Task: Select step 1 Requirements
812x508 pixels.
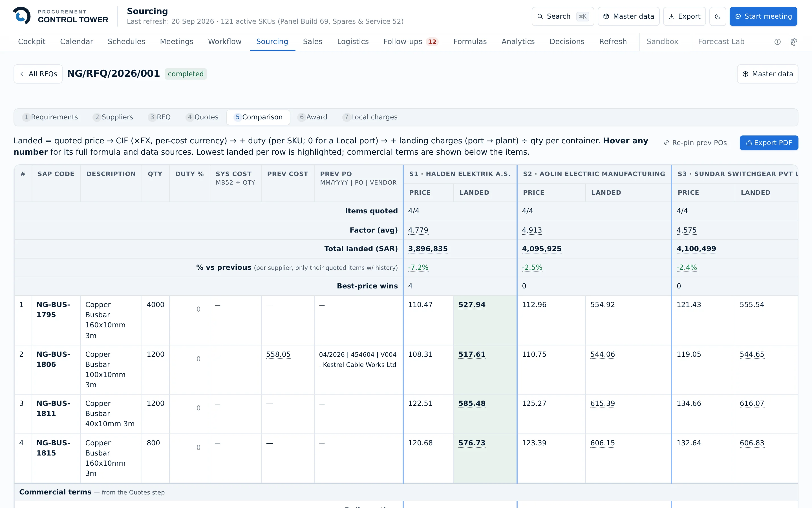Action: (50, 117)
